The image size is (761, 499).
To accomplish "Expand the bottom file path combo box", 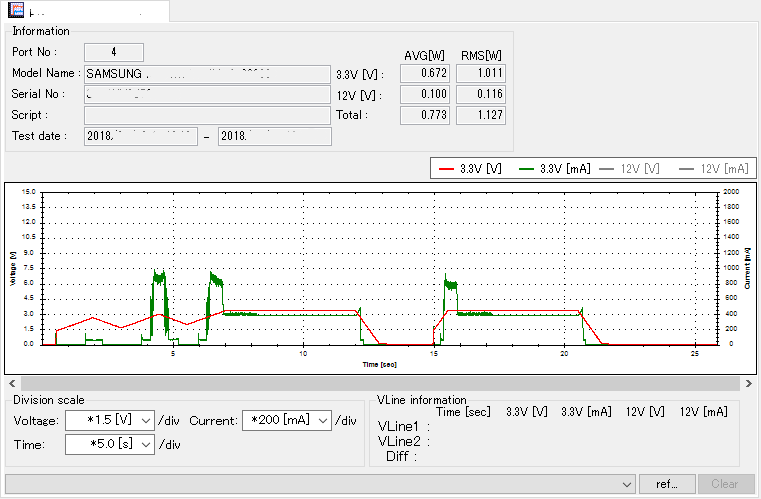I will [x=627, y=484].
